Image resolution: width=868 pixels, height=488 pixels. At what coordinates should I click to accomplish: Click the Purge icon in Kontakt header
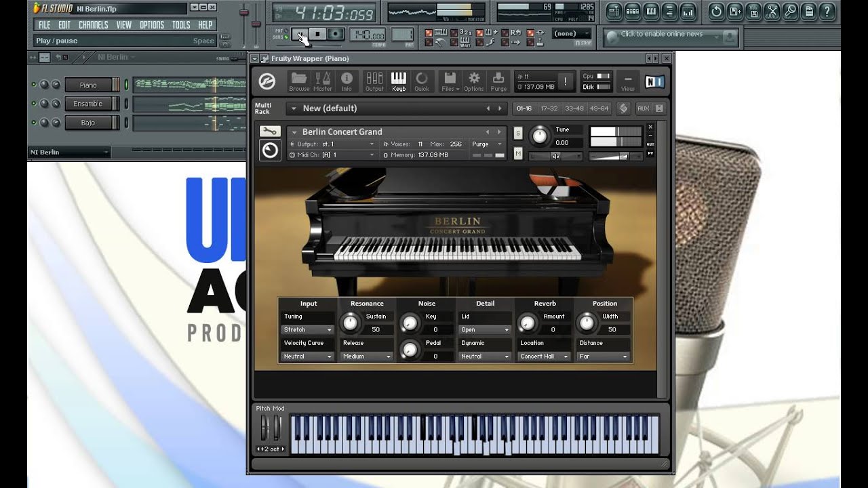click(498, 81)
